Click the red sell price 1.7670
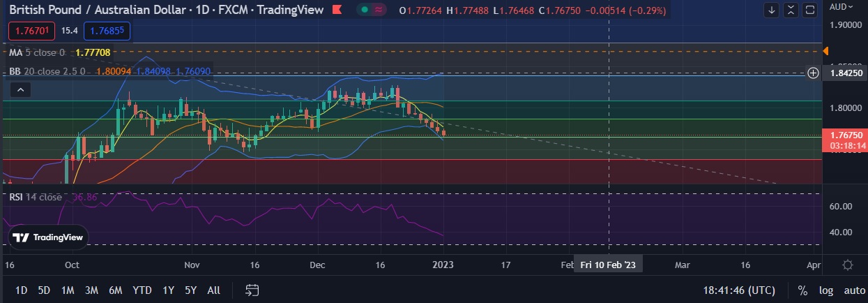This screenshot has height=303, width=868. pyautogui.click(x=33, y=31)
